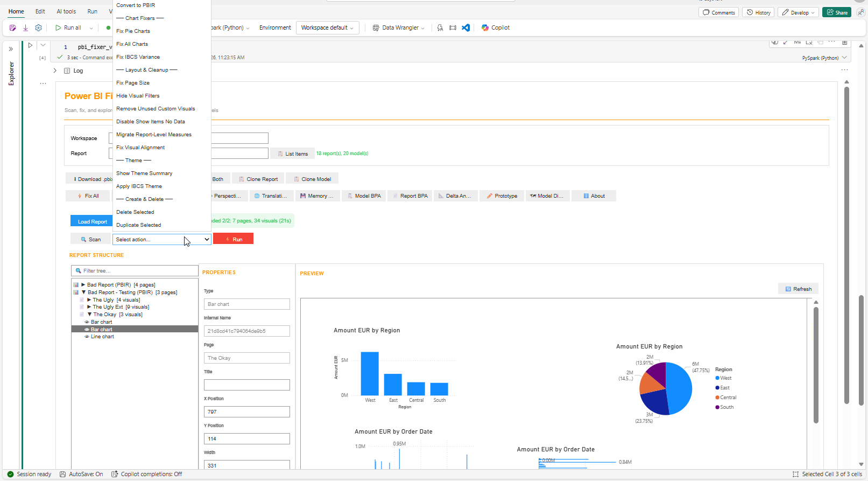The image size is (868, 481).
Task: Switch to the Edit ribbon tab
Action: click(40, 11)
